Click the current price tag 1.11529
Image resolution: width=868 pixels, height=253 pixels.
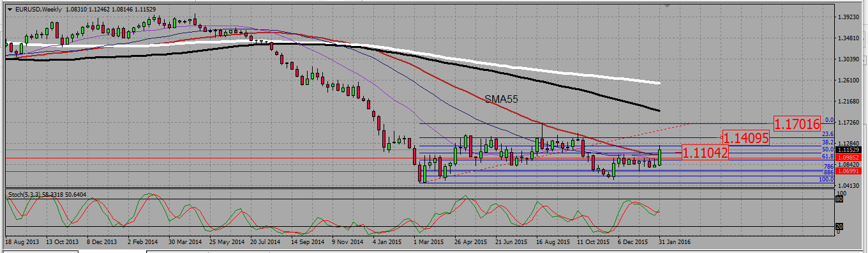848,149
